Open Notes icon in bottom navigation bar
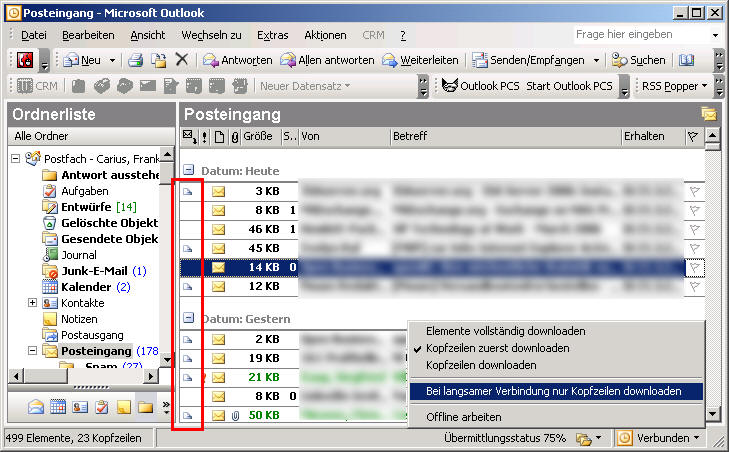The width and height of the screenshot is (729, 452). 124,407
